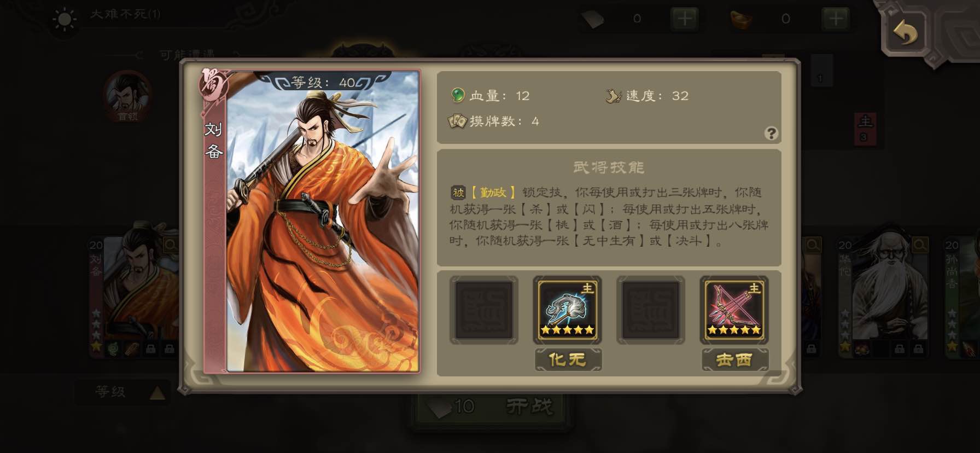
Task: Select the 刘备 hero card in roster
Action: (135, 296)
